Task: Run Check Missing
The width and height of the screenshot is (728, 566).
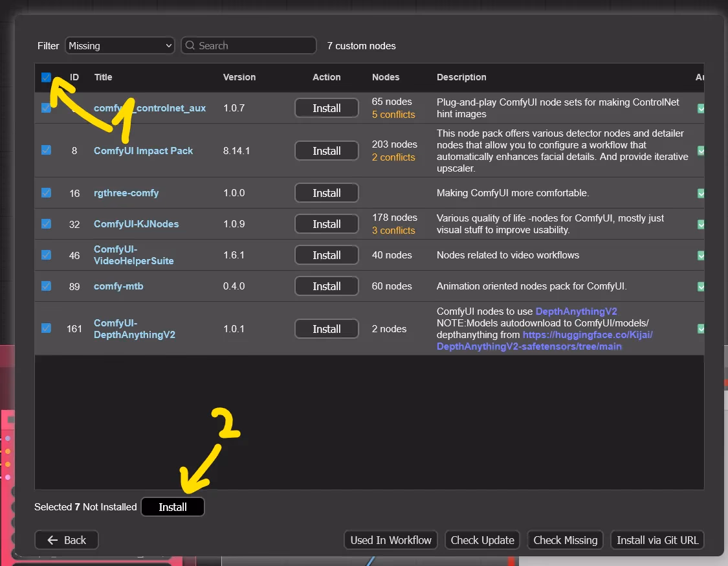Action: pyautogui.click(x=565, y=539)
